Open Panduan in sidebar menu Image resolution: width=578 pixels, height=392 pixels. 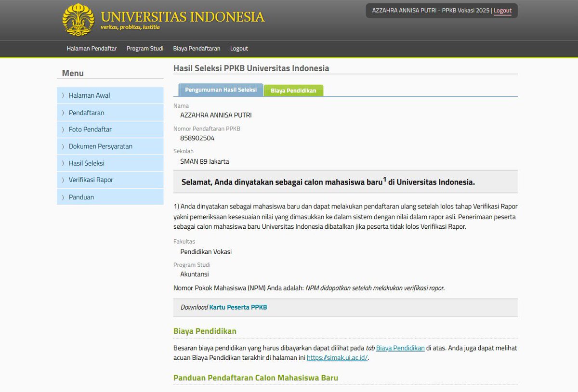[110, 197]
